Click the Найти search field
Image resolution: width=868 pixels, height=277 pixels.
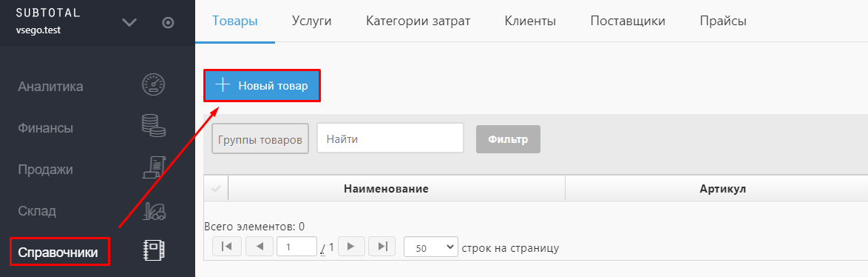pyautogui.click(x=390, y=138)
